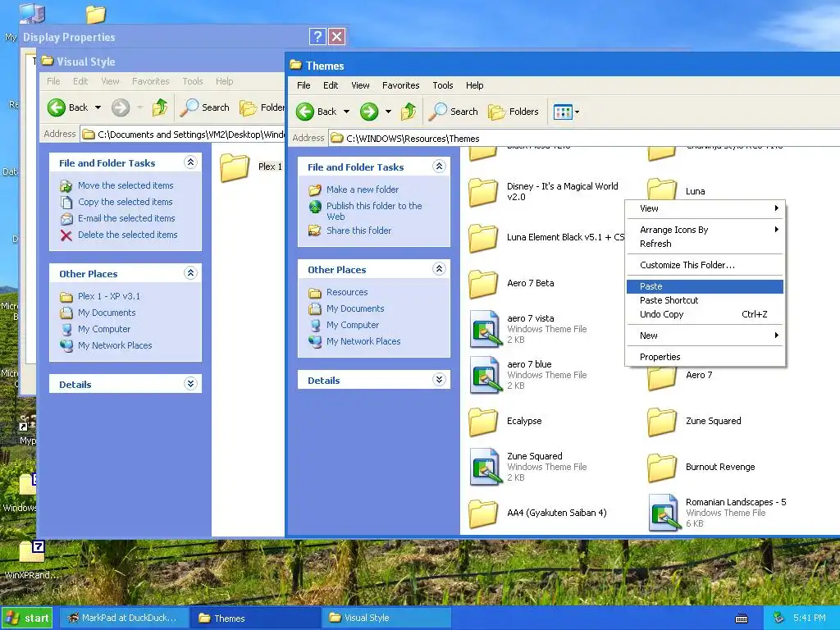Select the Plex 1 folder icon
Viewport: 840px width, 630px height.
click(x=235, y=167)
